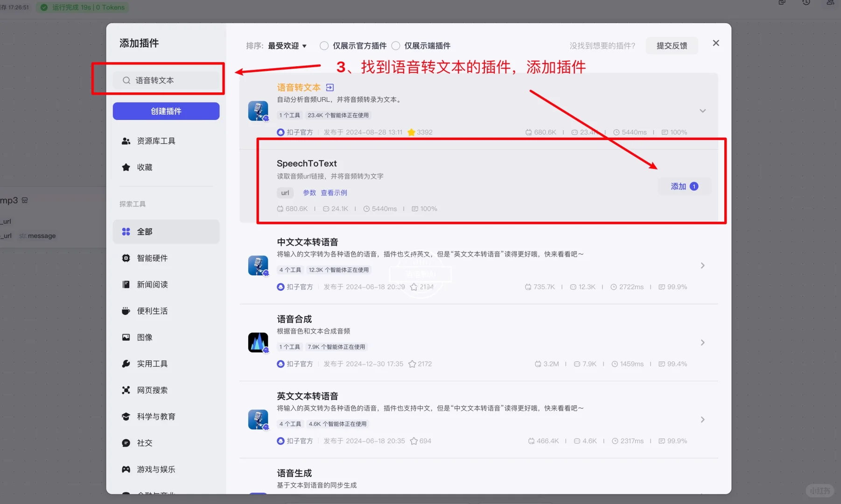Click the 提交反馈 feedback button
Image resolution: width=841 pixels, height=504 pixels.
(x=672, y=45)
